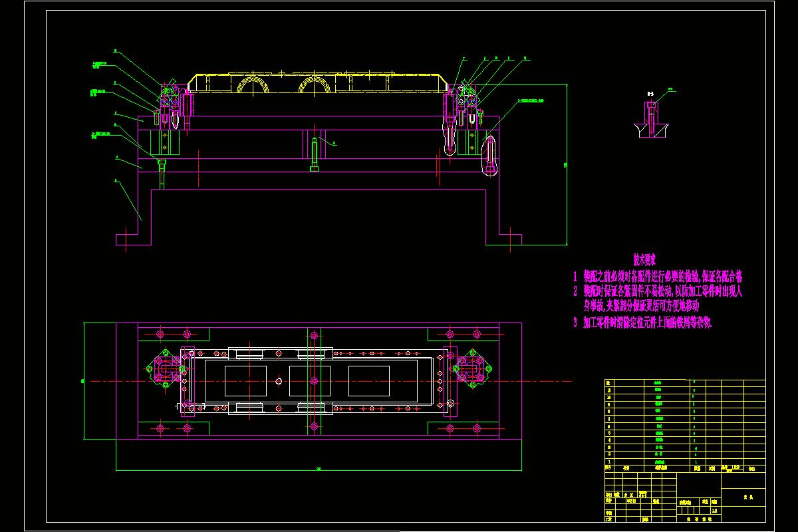Select the yellow workpiece outline in front view
798x532 pixels.
click(x=319, y=83)
